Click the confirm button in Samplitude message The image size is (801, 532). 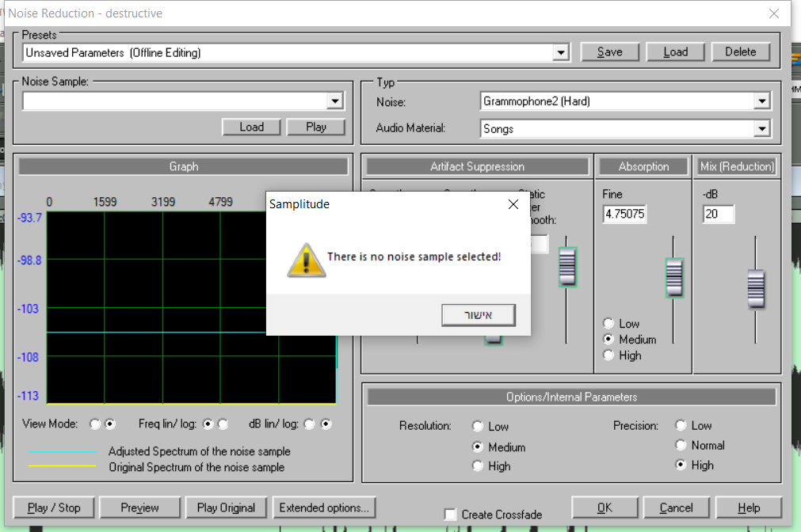tap(479, 315)
